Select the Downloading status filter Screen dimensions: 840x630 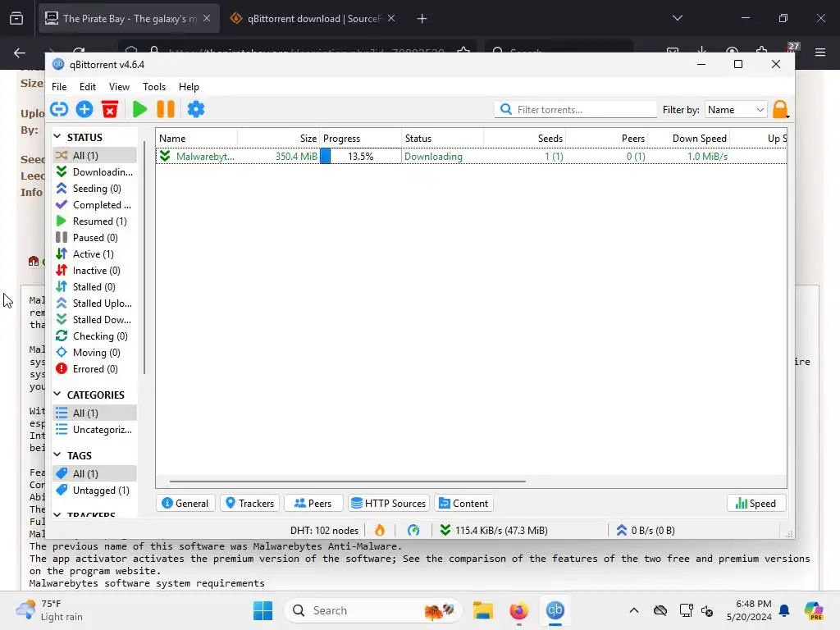coord(95,172)
